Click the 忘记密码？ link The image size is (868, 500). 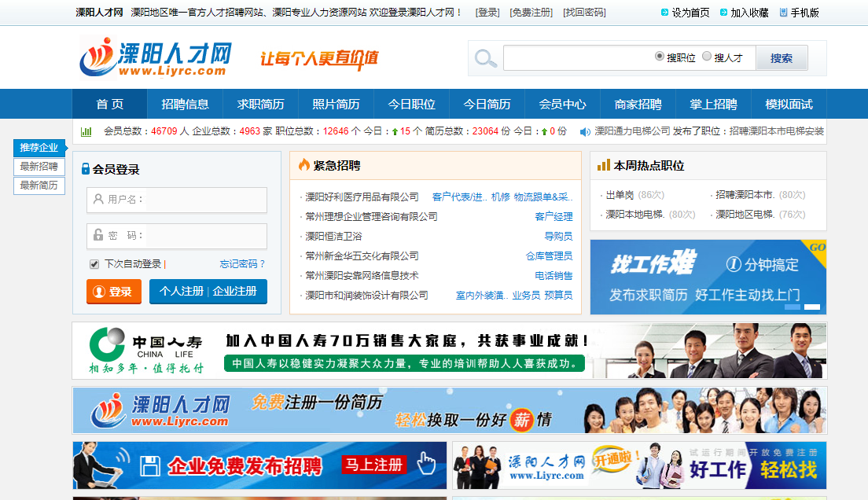(242, 264)
